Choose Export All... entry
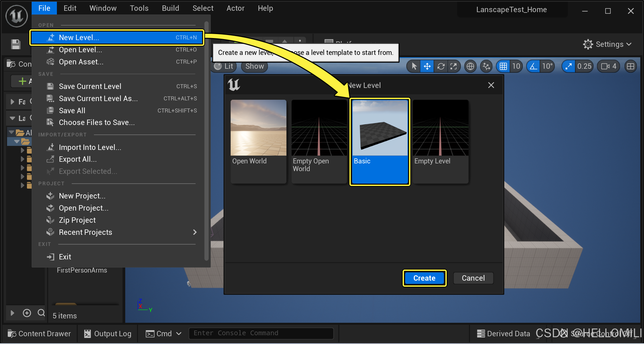Image resolution: width=644 pixels, height=344 pixels. click(118, 159)
